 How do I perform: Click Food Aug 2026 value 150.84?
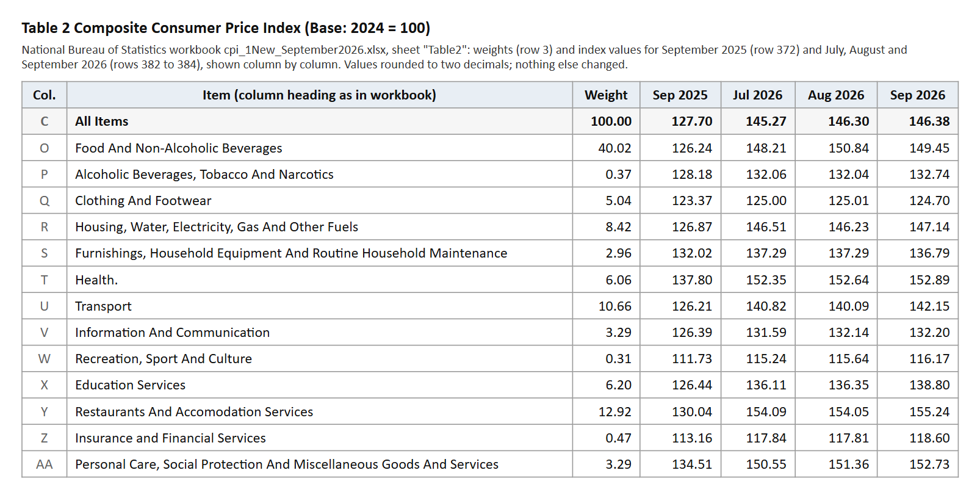tap(848, 148)
